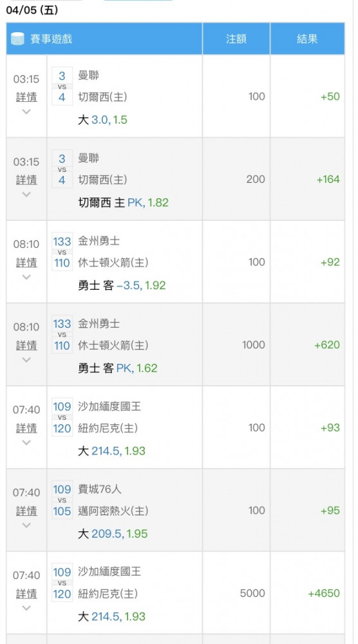Screen dimensions: 358x644
Task: Click the 109 vs 105 score box
Action: click(62, 500)
